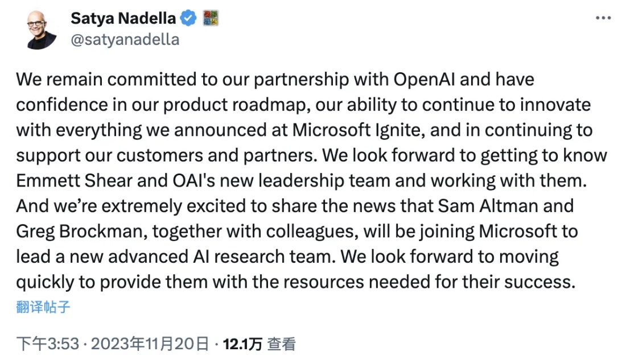Open the 12.1万 view count
Viewport: 630px width, 364px height.
coord(242,344)
